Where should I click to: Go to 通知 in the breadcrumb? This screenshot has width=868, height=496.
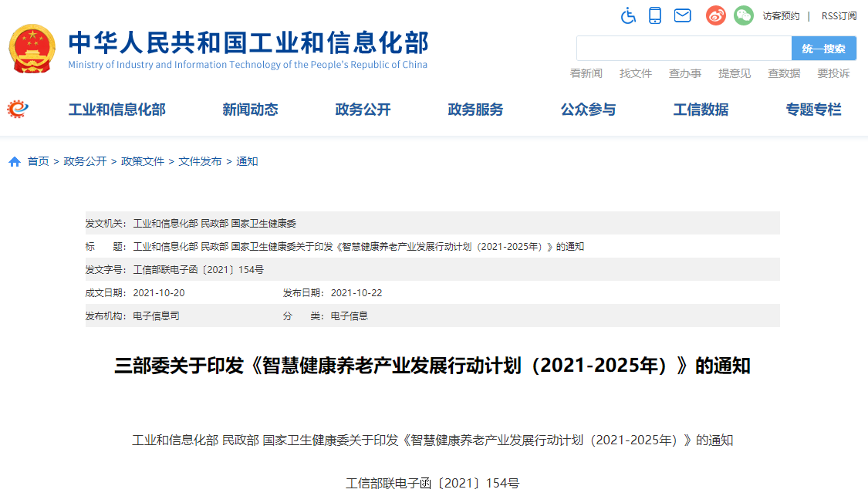(247, 162)
